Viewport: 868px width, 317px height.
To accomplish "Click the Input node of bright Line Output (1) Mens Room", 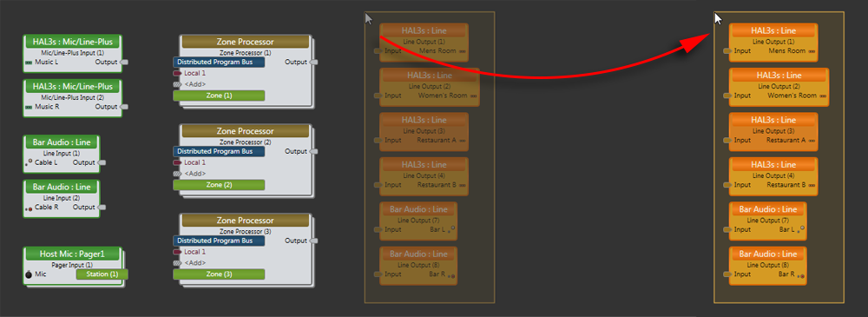I will pyautogui.click(x=727, y=51).
